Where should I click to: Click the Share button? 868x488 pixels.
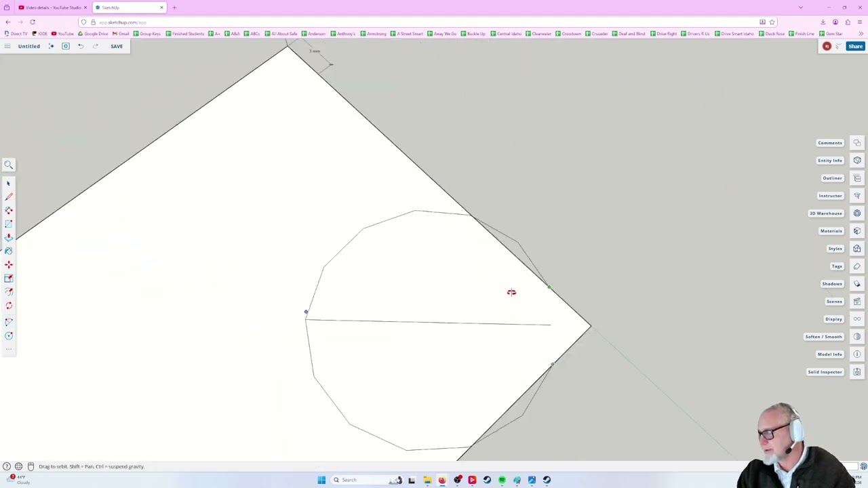pos(855,46)
